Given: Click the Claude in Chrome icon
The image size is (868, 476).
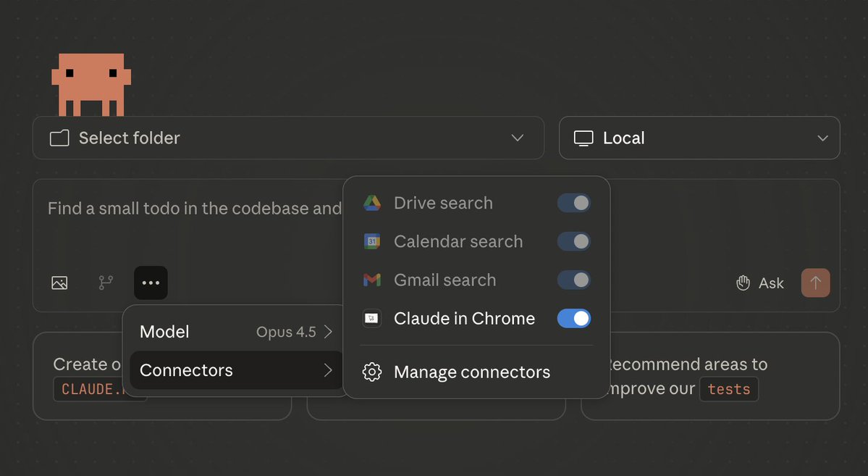Looking at the screenshot, I should [x=371, y=318].
